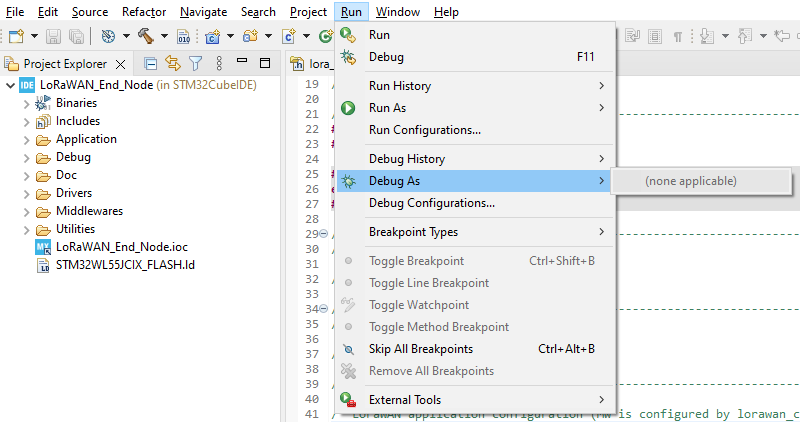Open the New file dropdown arrow
Viewport: 800px width, 422px height.
pos(34,36)
